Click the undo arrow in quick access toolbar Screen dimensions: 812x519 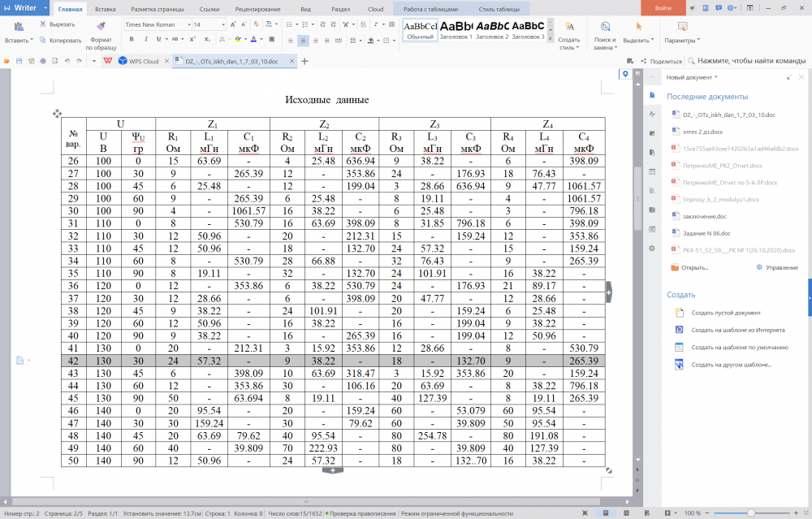(x=67, y=61)
